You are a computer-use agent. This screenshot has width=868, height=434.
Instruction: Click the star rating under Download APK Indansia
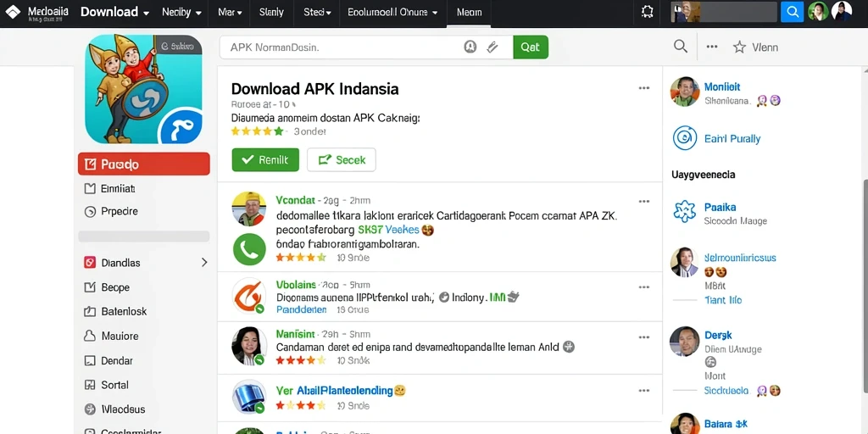point(257,131)
